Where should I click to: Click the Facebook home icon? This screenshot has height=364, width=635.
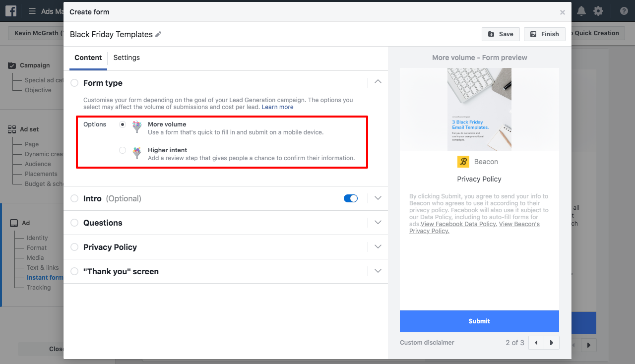click(10, 10)
